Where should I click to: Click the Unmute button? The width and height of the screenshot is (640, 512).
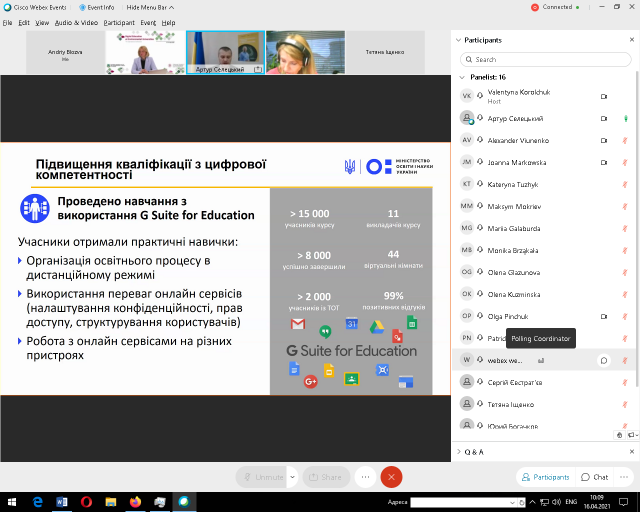tap(263, 477)
